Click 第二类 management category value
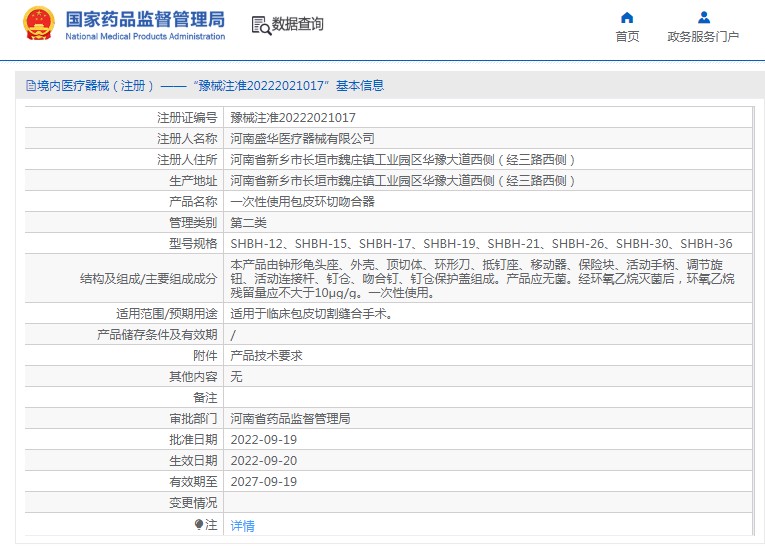The image size is (765, 553). (x=248, y=223)
